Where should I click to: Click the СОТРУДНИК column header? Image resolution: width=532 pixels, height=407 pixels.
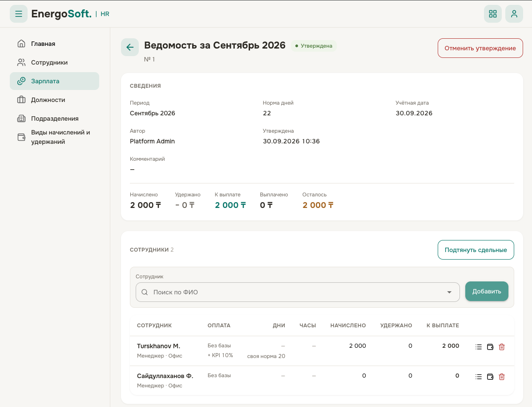point(154,326)
